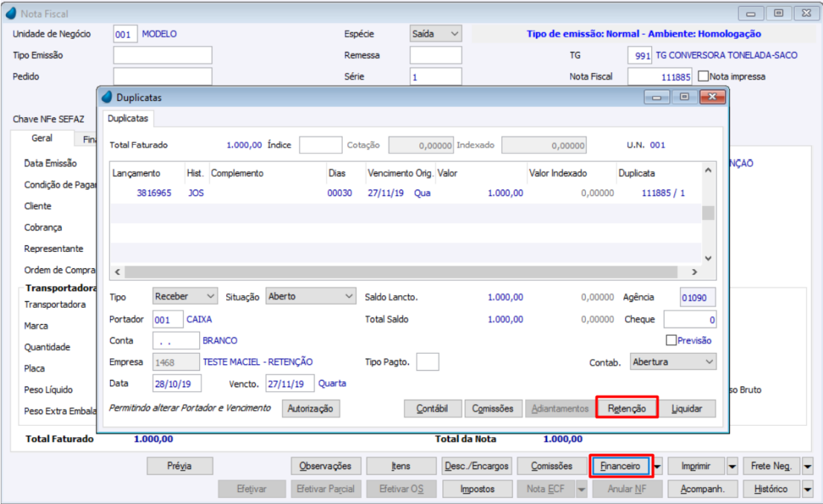The width and height of the screenshot is (823, 504).
Task: Enable the Previsão checkbox
Action: click(x=671, y=340)
